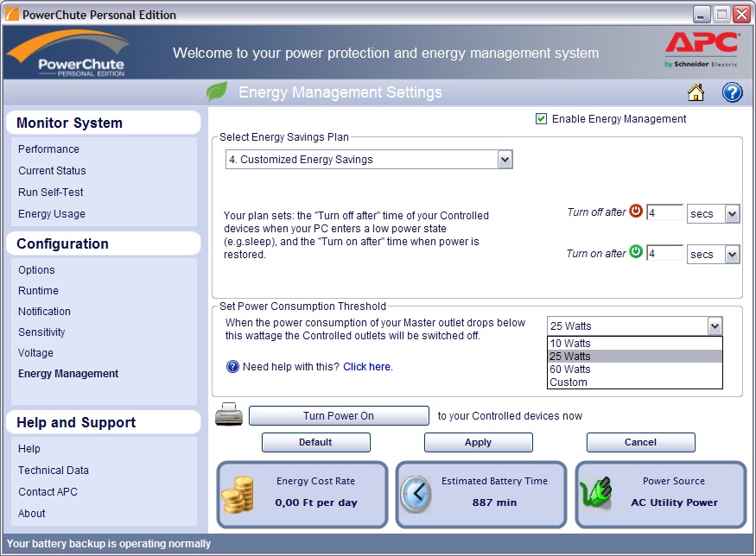Collapse the 25 Watts threshold dropdown

point(715,326)
